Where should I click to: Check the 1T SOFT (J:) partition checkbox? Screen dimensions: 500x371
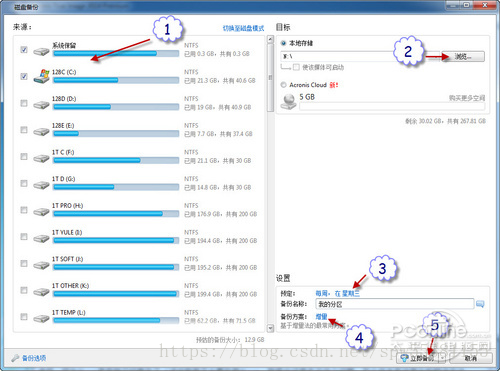24,263
